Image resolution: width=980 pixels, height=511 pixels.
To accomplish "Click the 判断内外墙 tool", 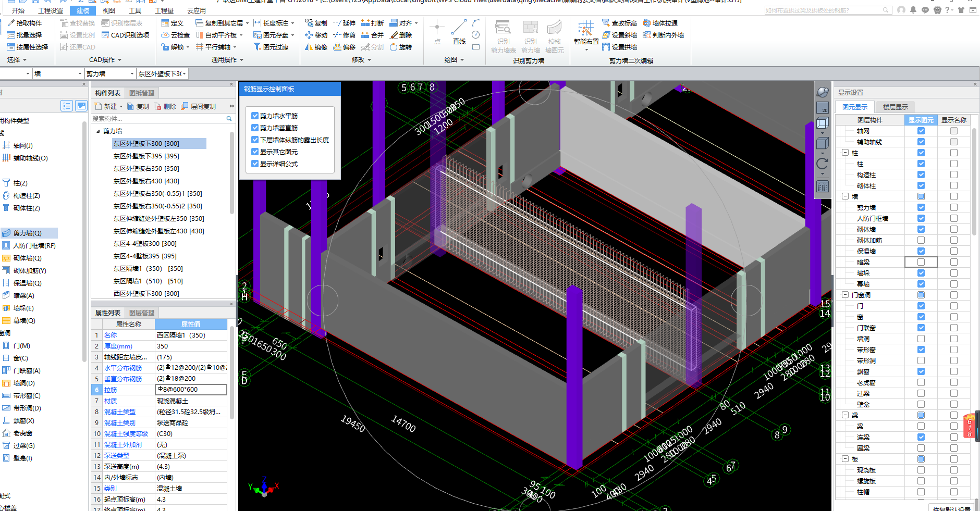I will [x=664, y=35].
